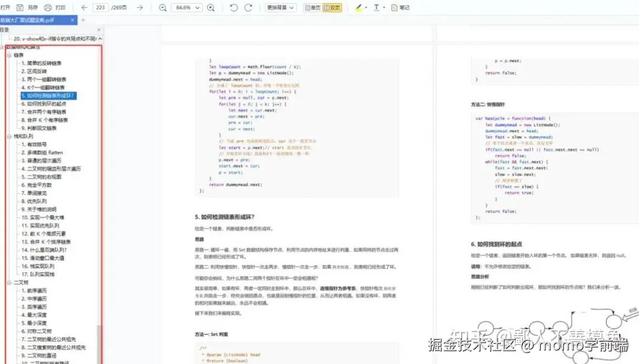Collapse the 二叉树 outline section
The height and width of the screenshot is (364, 639).
(9, 282)
